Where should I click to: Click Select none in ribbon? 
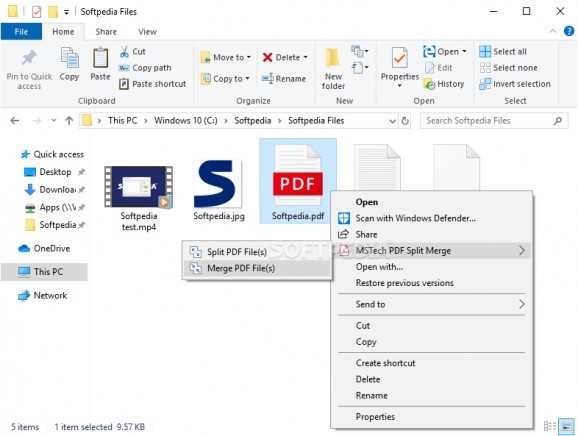coord(508,68)
